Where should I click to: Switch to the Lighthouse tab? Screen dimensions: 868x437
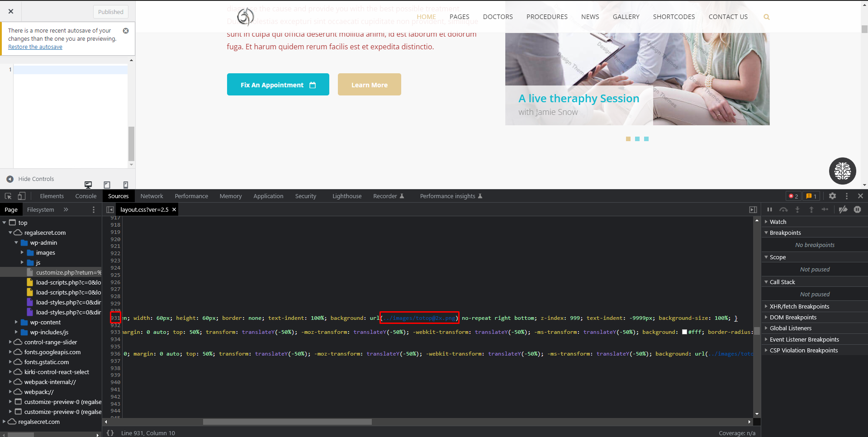[347, 196]
